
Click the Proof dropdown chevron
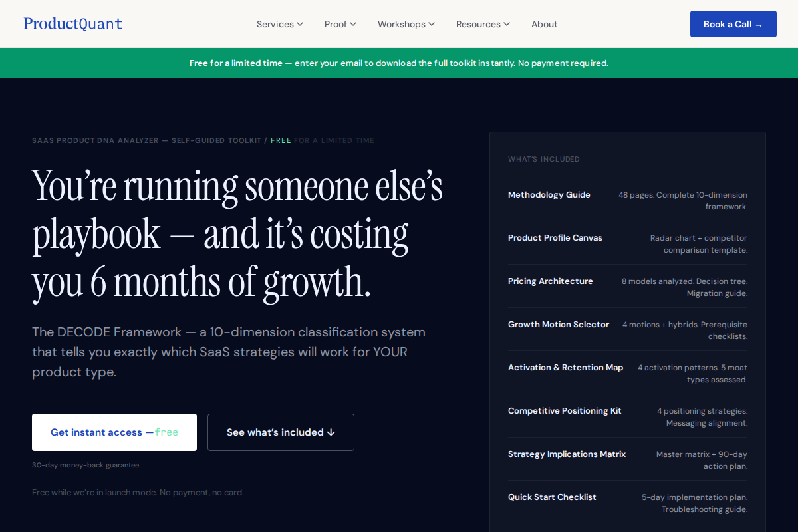click(x=352, y=24)
